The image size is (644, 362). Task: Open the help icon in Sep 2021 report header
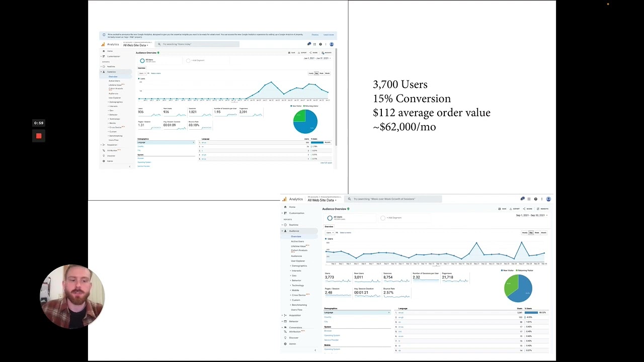pos(535,199)
